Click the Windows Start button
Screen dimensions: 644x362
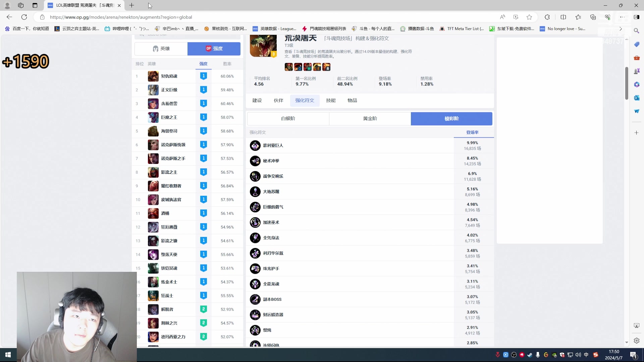(x=8, y=355)
